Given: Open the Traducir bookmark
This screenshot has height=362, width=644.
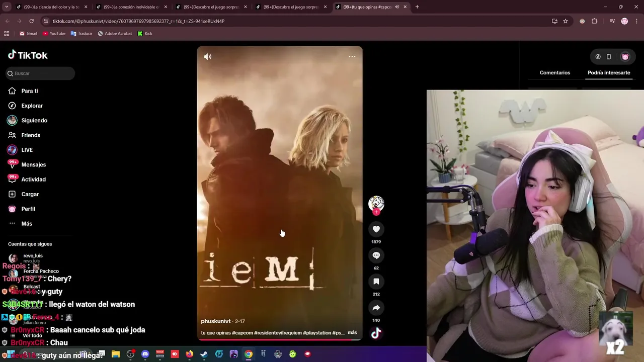Looking at the screenshot, I should click(x=82, y=34).
